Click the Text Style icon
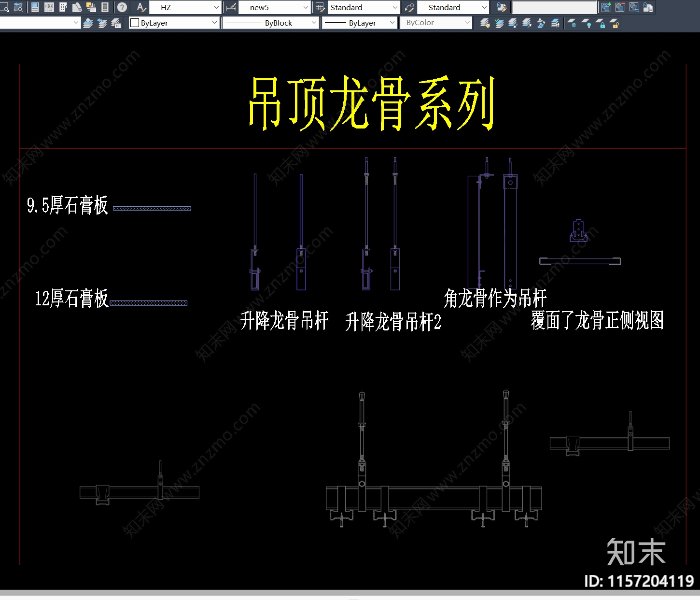Screen dimensions: 700x600 coord(141,7)
